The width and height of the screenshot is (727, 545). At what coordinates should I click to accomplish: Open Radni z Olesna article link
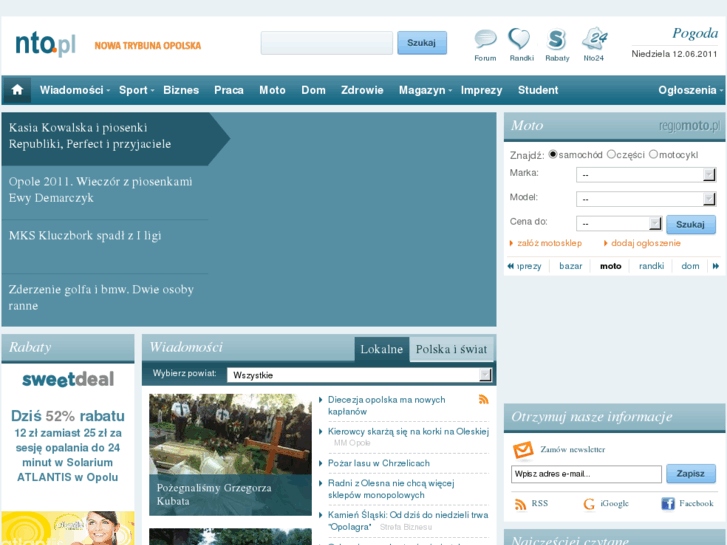click(391, 489)
